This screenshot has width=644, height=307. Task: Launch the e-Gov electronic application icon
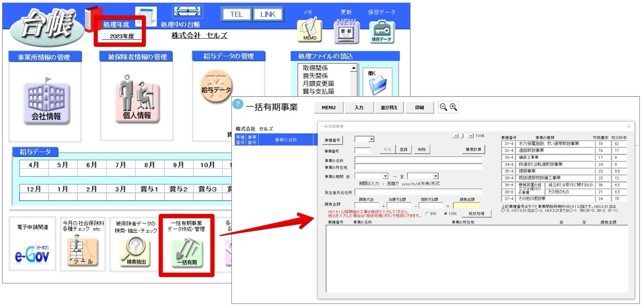32,254
